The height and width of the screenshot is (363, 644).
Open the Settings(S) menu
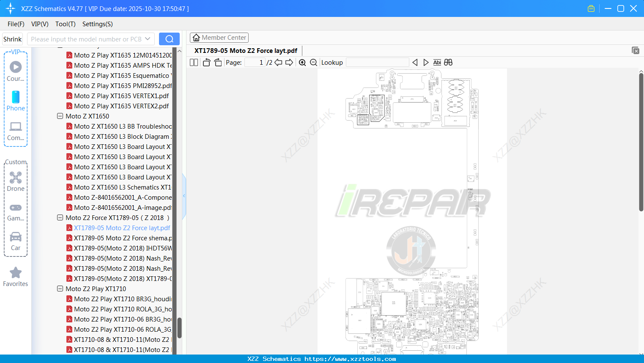click(98, 24)
